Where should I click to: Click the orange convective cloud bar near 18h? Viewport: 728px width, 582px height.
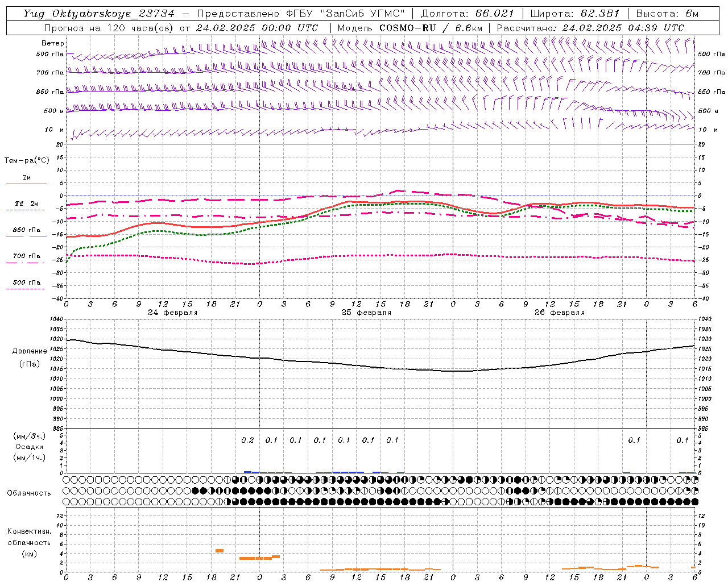click(x=220, y=551)
